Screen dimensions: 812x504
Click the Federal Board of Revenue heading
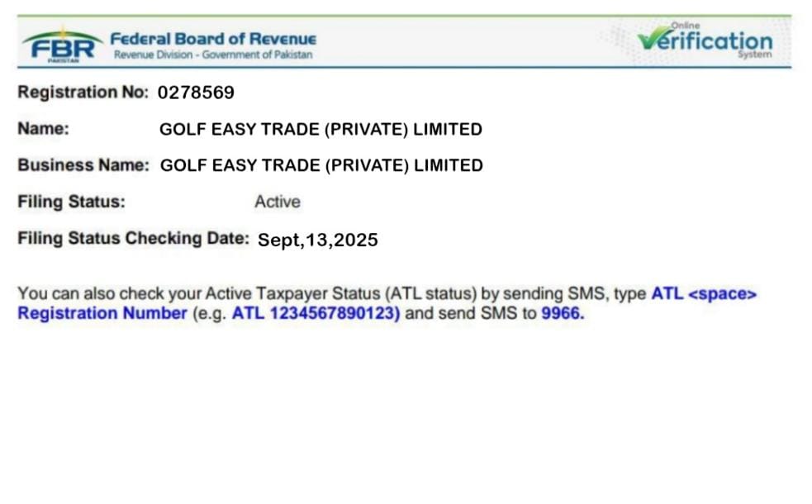pos(213,38)
